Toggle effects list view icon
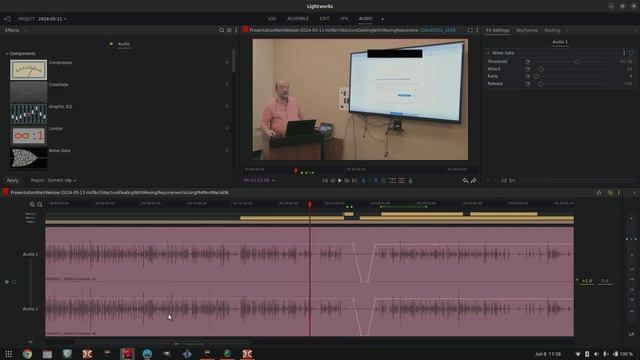The image size is (640, 360). click(x=229, y=30)
